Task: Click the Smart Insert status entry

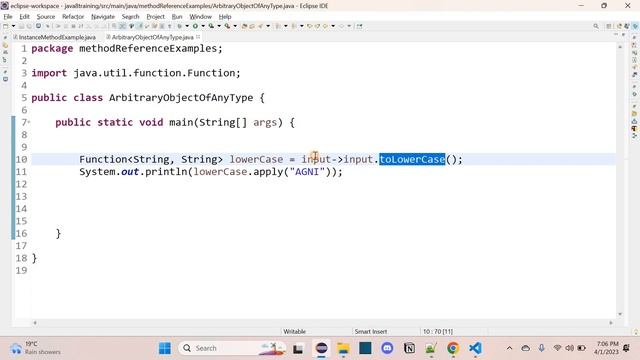Action: click(371, 331)
